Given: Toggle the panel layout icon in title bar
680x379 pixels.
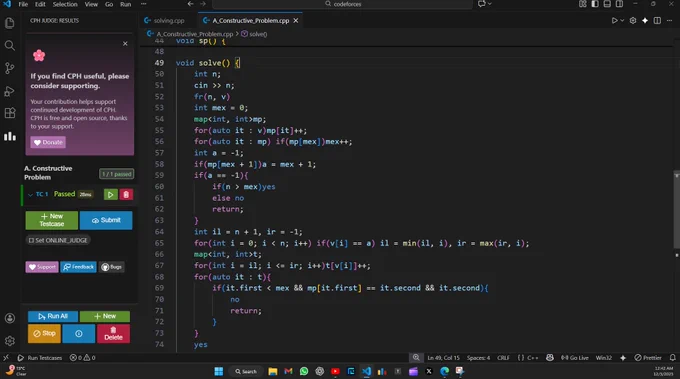Looking at the screenshot, I should (x=607, y=4).
